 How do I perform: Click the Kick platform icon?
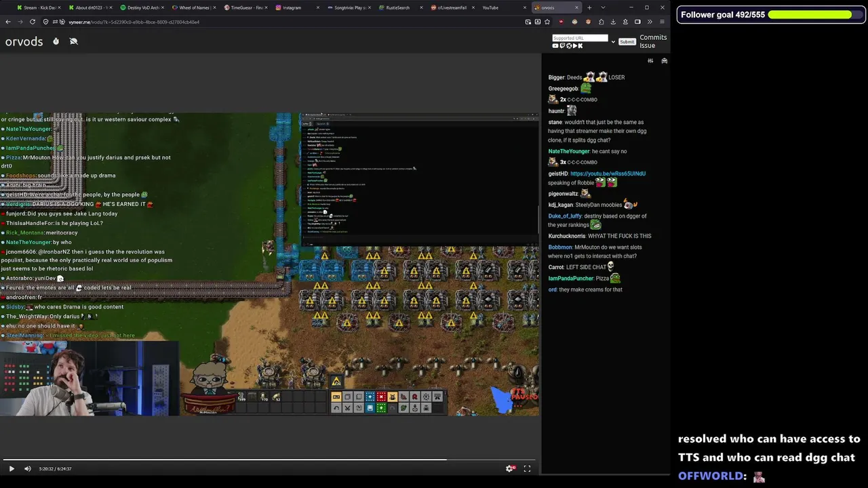tap(580, 46)
